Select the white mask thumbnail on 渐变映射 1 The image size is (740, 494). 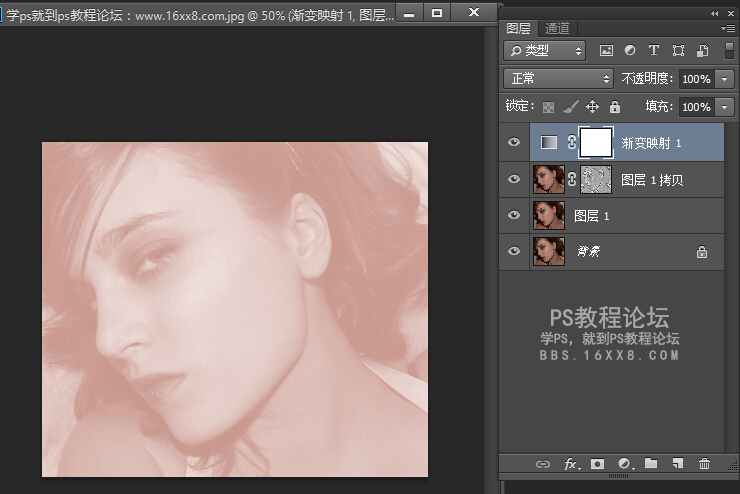596,143
